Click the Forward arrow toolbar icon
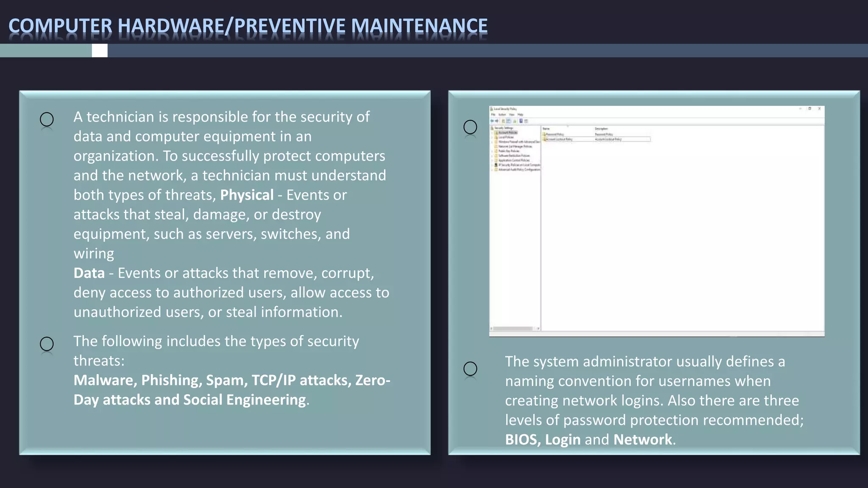Viewport: 868px width, 488px height. (x=497, y=121)
